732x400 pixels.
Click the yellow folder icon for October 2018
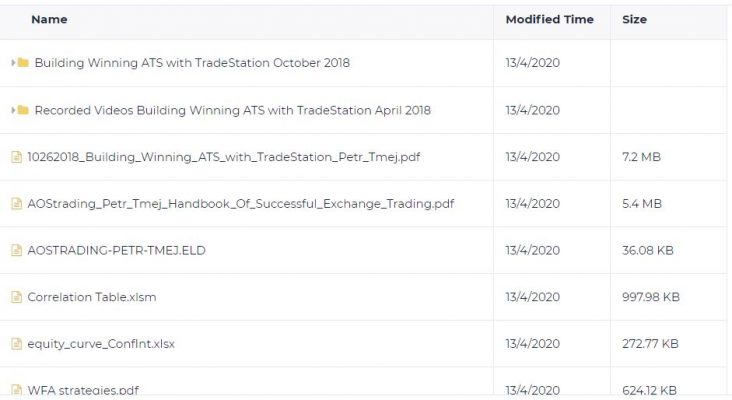point(23,63)
